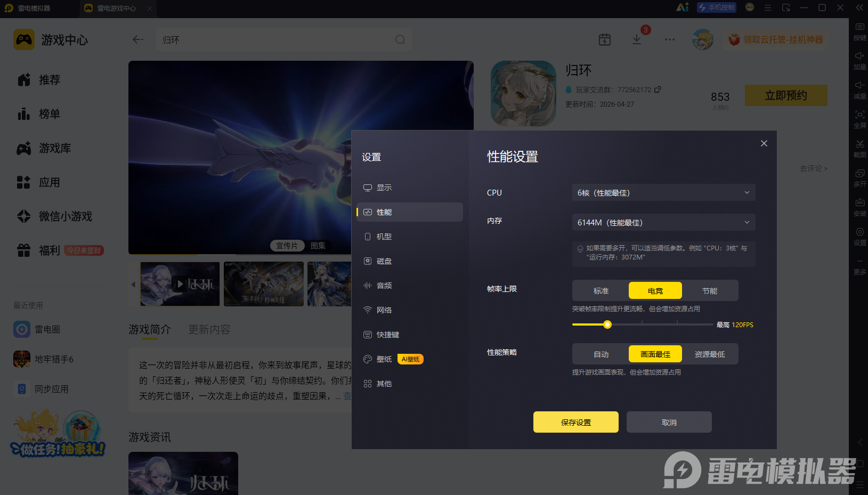
Task: Click 保存设置 to save settings
Action: (x=576, y=422)
